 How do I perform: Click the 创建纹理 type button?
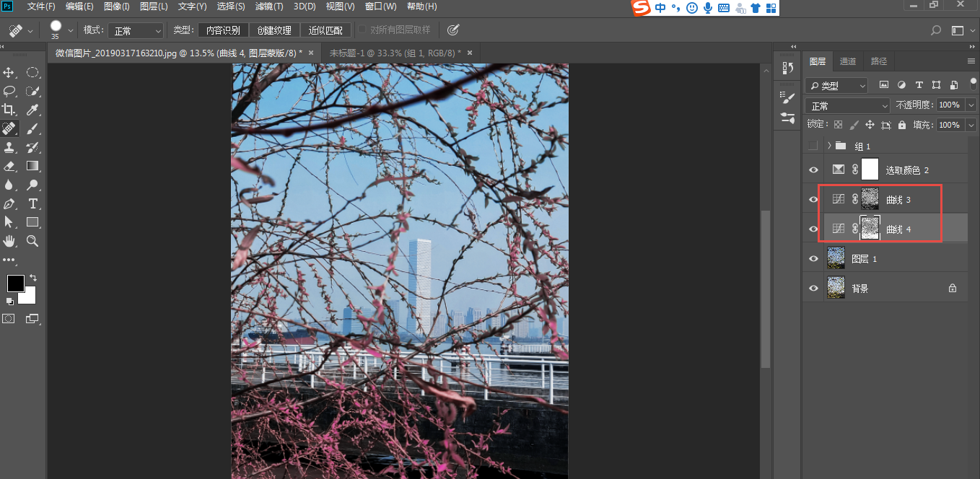pos(274,30)
